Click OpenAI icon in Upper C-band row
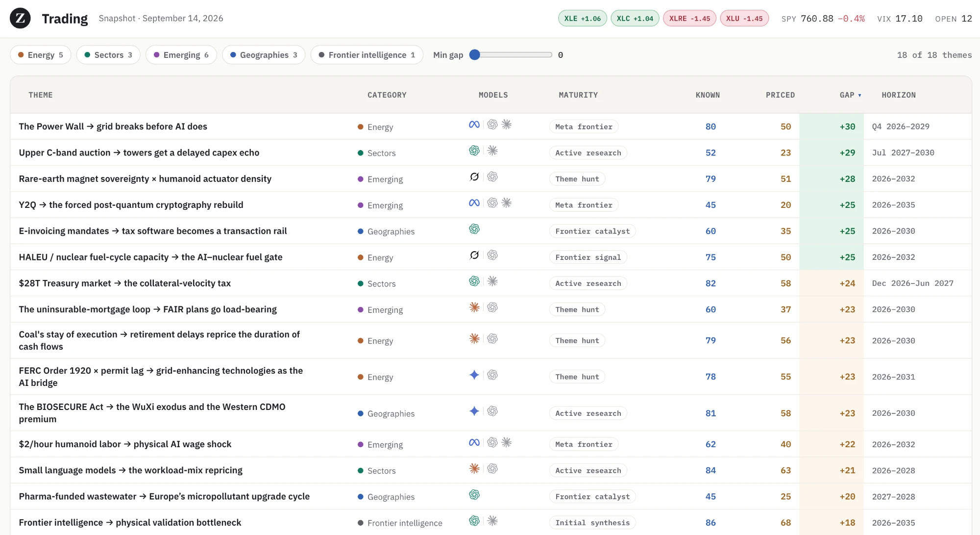Image resolution: width=980 pixels, height=535 pixels. (474, 151)
